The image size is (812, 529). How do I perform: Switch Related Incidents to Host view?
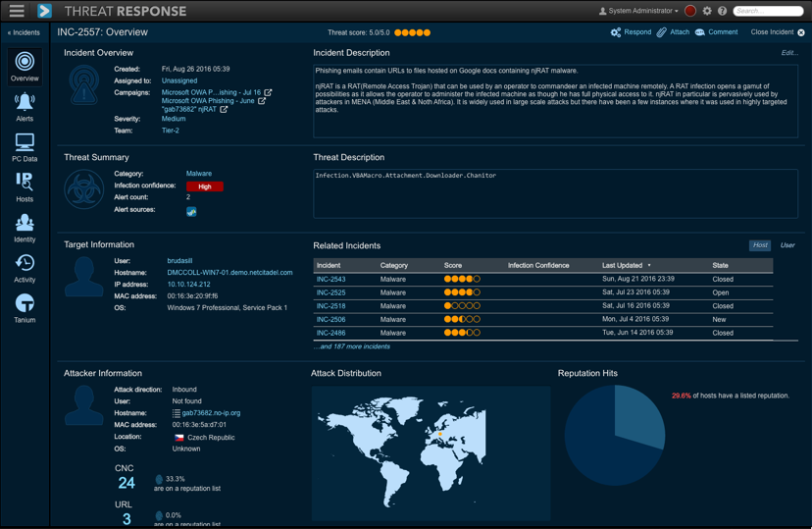[x=760, y=245]
